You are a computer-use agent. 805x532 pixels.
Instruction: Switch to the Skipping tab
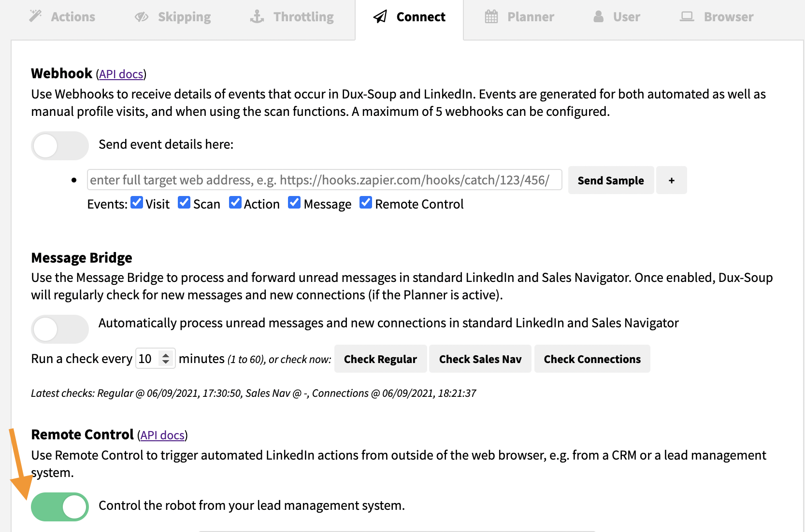(x=173, y=17)
